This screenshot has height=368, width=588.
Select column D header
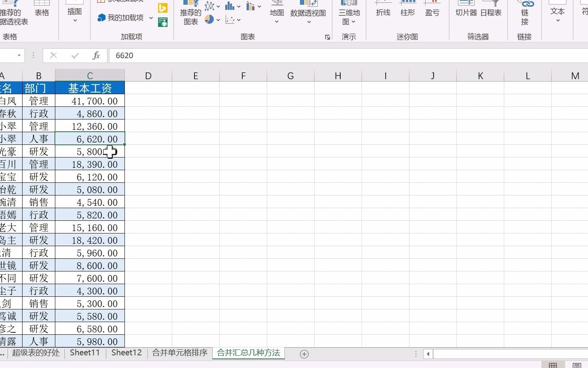click(x=148, y=76)
